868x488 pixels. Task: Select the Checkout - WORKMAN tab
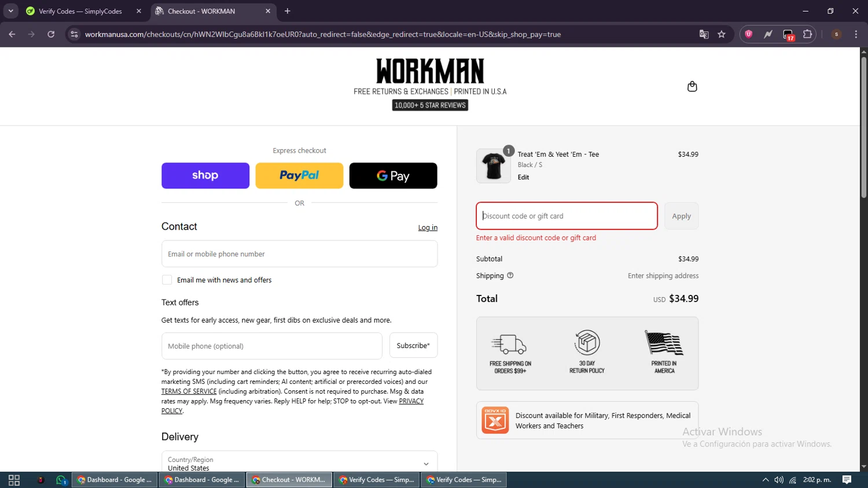click(212, 11)
